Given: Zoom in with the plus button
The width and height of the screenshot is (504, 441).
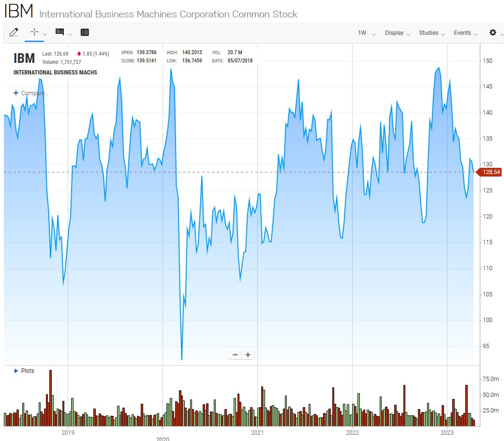Looking at the screenshot, I should click(248, 355).
